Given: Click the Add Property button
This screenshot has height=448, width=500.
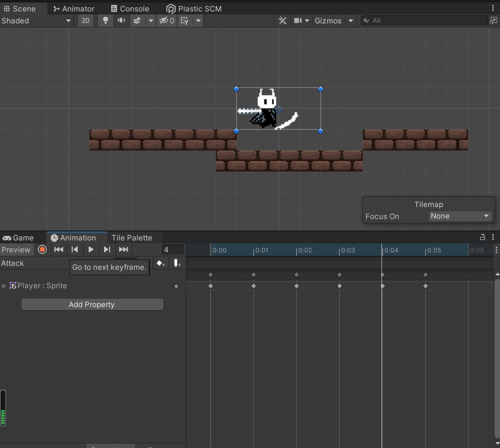Looking at the screenshot, I should pos(92,304).
